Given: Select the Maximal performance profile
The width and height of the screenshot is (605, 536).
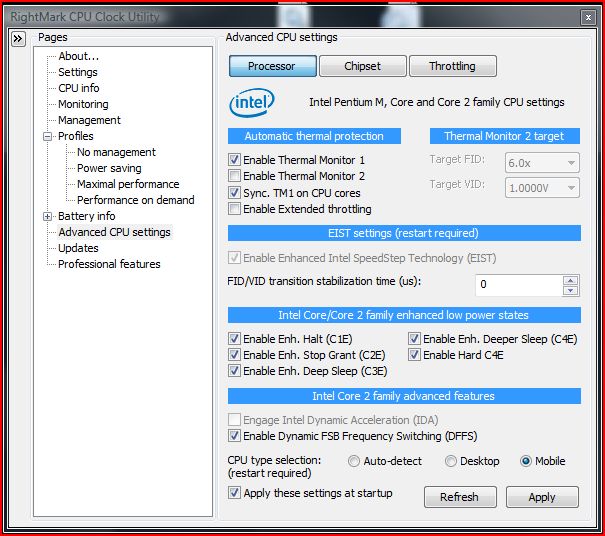Looking at the screenshot, I should 128,184.
